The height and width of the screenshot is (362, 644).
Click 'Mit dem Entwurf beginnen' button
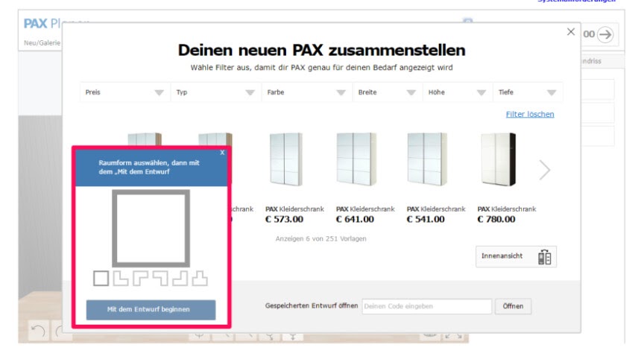[151, 309]
